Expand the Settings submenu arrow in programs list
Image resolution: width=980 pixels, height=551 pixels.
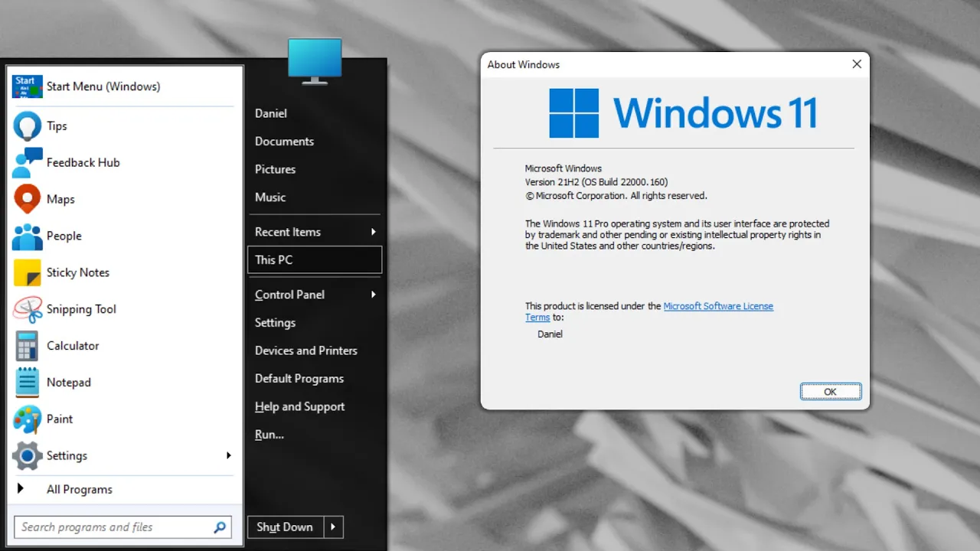pyautogui.click(x=228, y=455)
